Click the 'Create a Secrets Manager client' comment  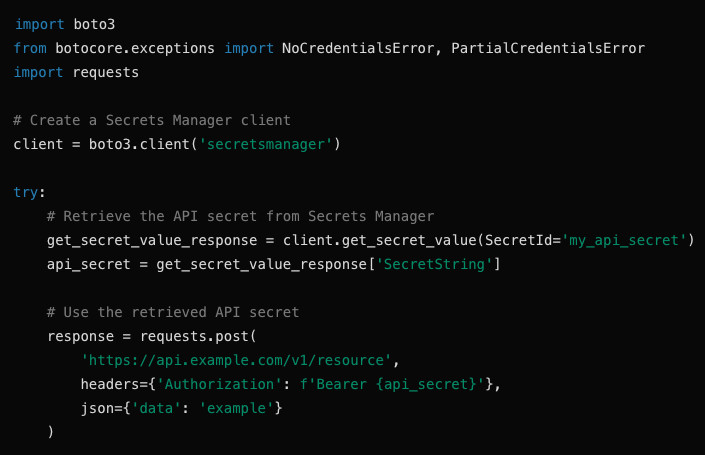pos(152,120)
